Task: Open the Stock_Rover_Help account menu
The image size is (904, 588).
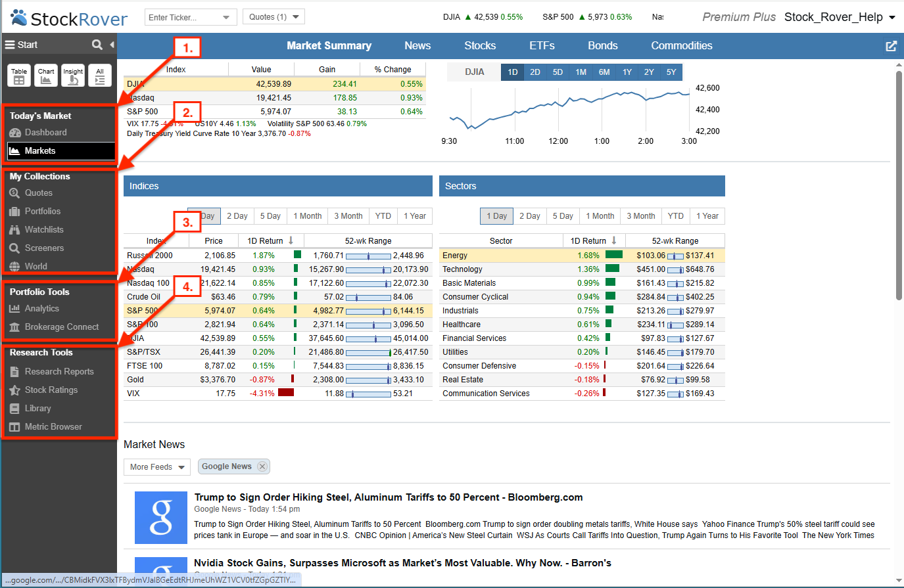Action: [840, 17]
